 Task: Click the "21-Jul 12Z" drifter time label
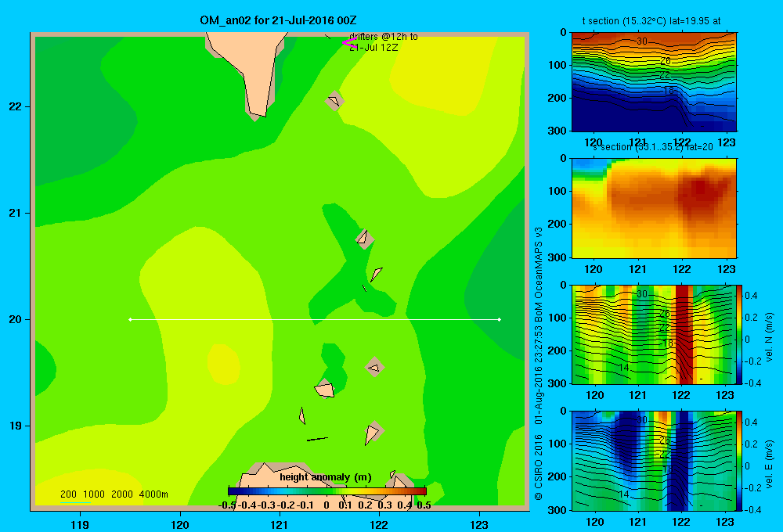(373, 48)
